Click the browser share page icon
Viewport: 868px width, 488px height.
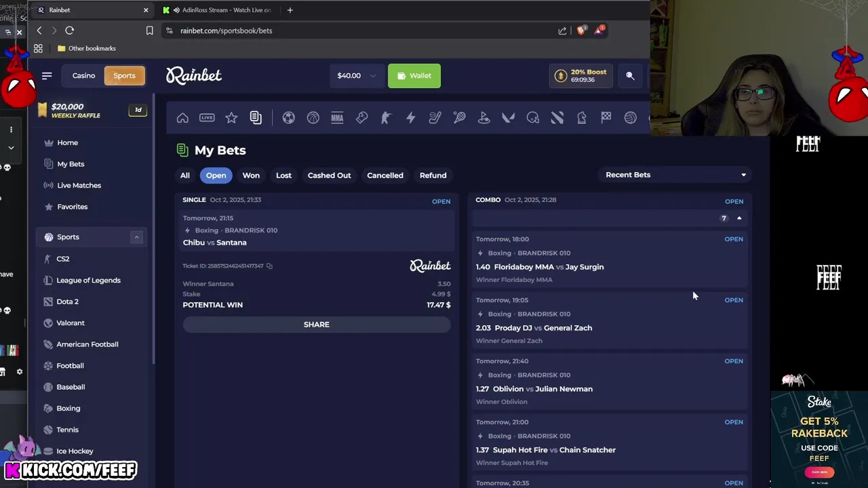click(562, 30)
